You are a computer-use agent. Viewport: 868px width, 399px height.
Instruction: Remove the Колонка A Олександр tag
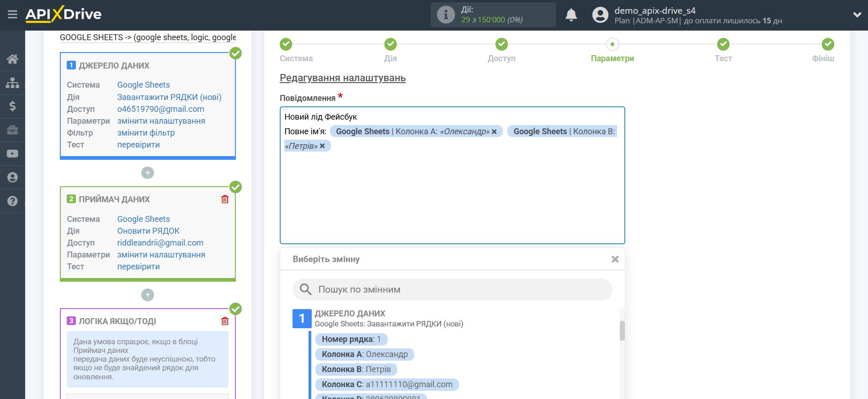494,131
